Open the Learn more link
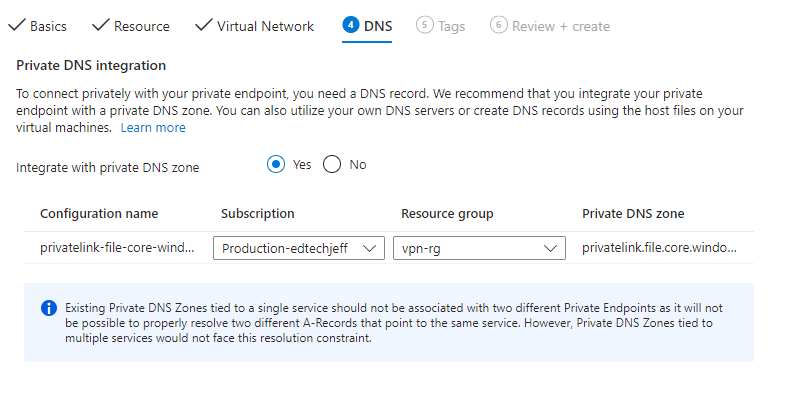801x410 pixels. 153,128
